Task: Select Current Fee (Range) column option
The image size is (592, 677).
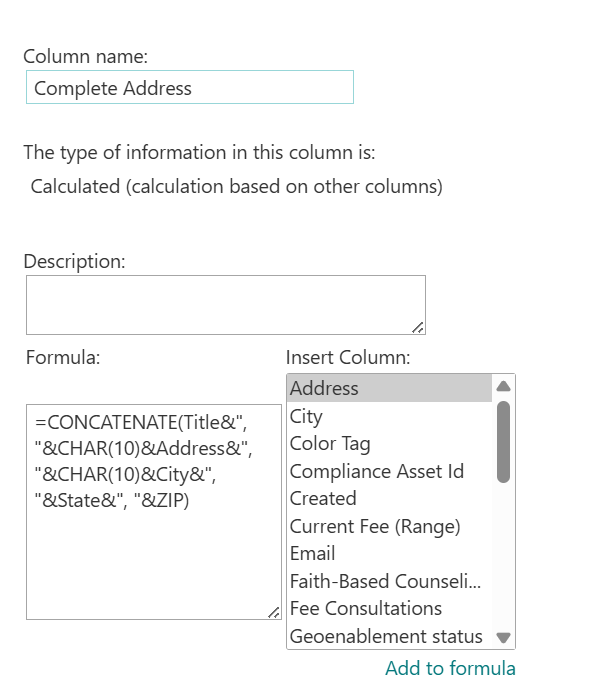Action: 389,526
